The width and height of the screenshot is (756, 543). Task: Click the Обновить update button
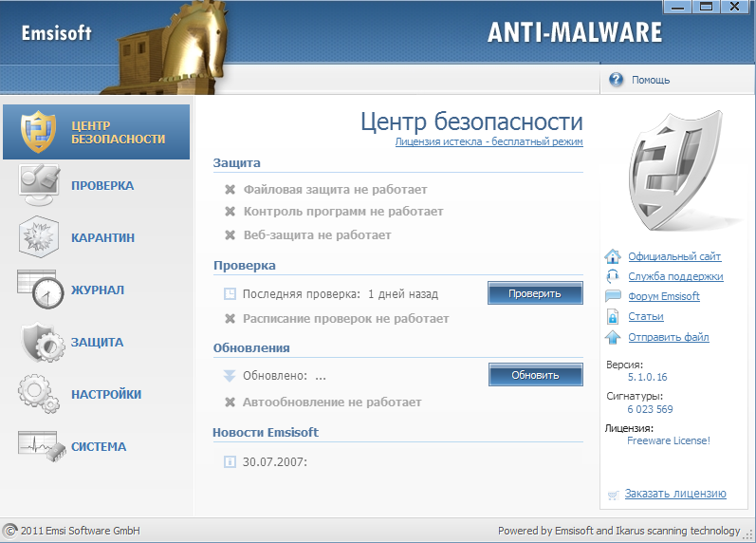(536, 375)
